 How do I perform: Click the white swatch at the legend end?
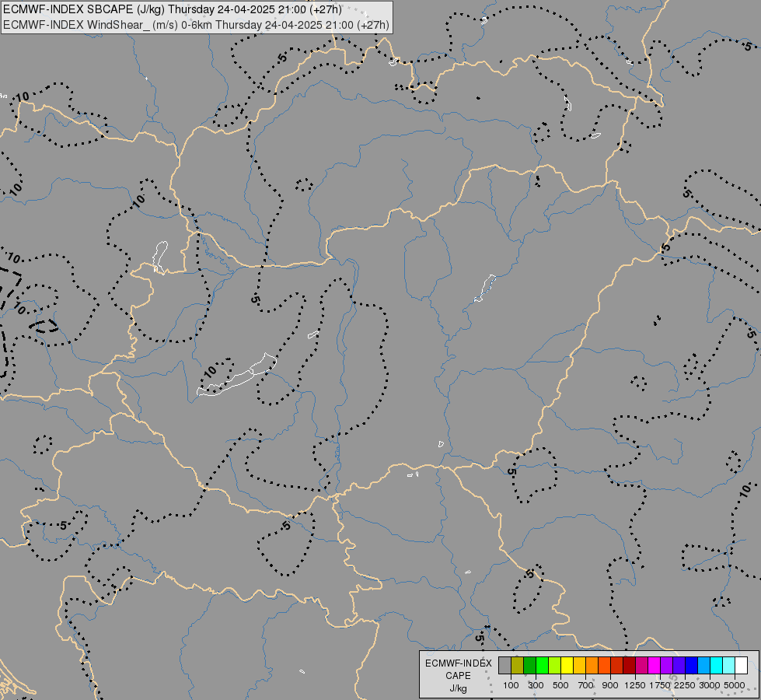[741, 665]
